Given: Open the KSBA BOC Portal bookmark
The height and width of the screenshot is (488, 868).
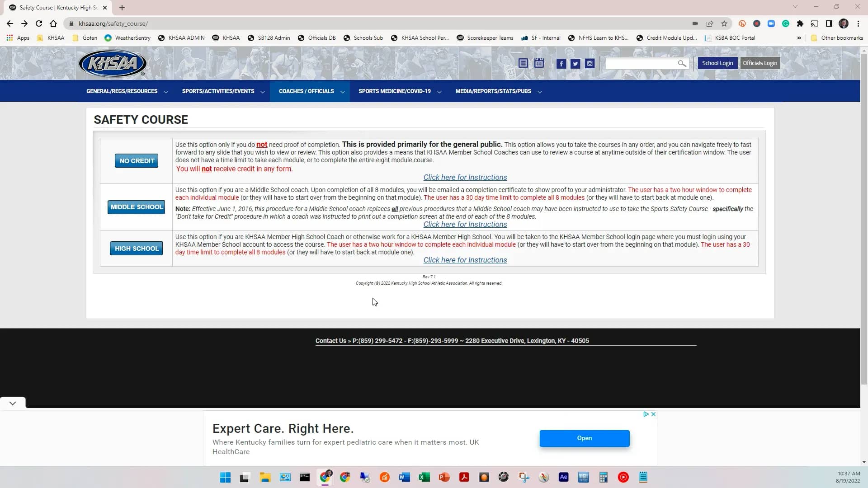Looking at the screenshot, I should [730, 38].
